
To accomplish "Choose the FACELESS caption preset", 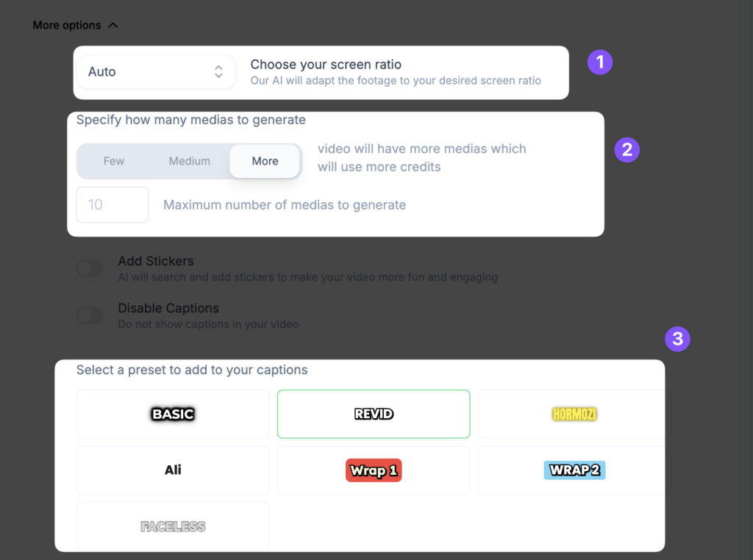I will (173, 526).
